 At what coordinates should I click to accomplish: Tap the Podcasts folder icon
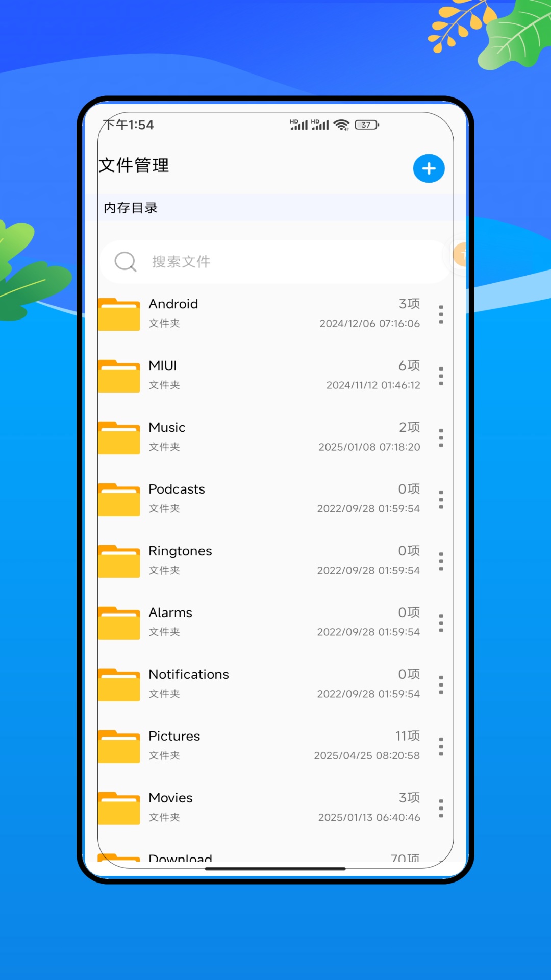119,500
